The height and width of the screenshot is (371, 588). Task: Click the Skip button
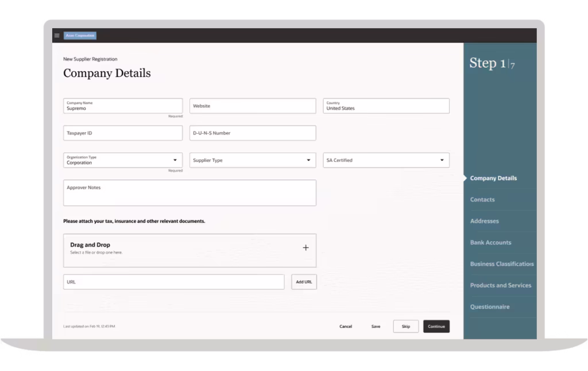pyautogui.click(x=406, y=326)
